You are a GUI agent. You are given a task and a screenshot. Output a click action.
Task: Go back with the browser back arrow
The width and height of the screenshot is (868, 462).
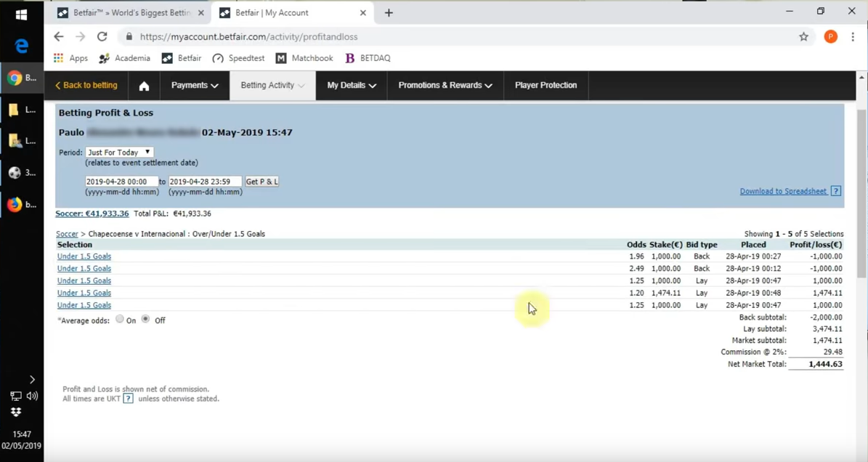tap(59, 36)
